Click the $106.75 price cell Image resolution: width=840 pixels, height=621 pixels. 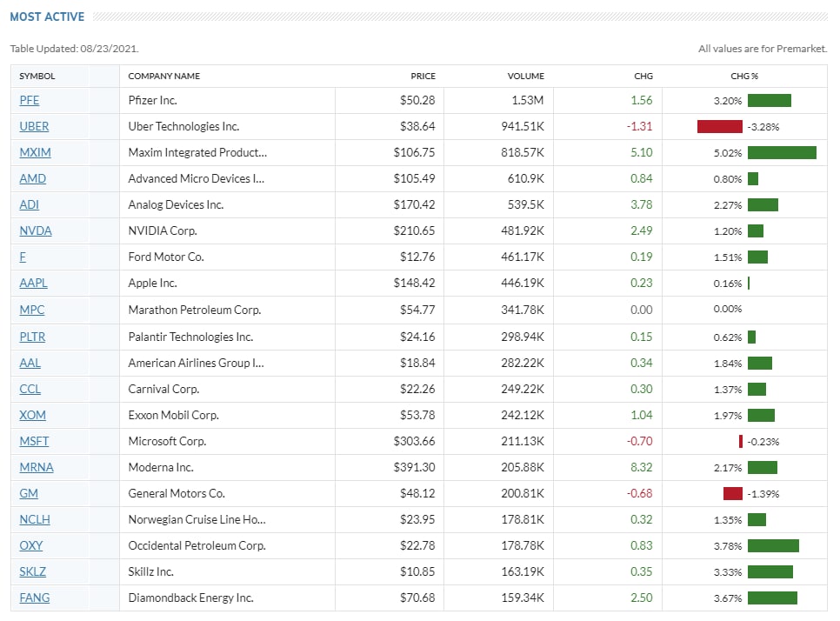click(x=414, y=153)
